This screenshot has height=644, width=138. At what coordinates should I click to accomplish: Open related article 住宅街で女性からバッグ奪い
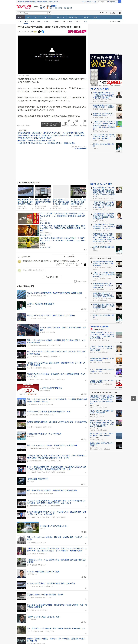coord(35,138)
